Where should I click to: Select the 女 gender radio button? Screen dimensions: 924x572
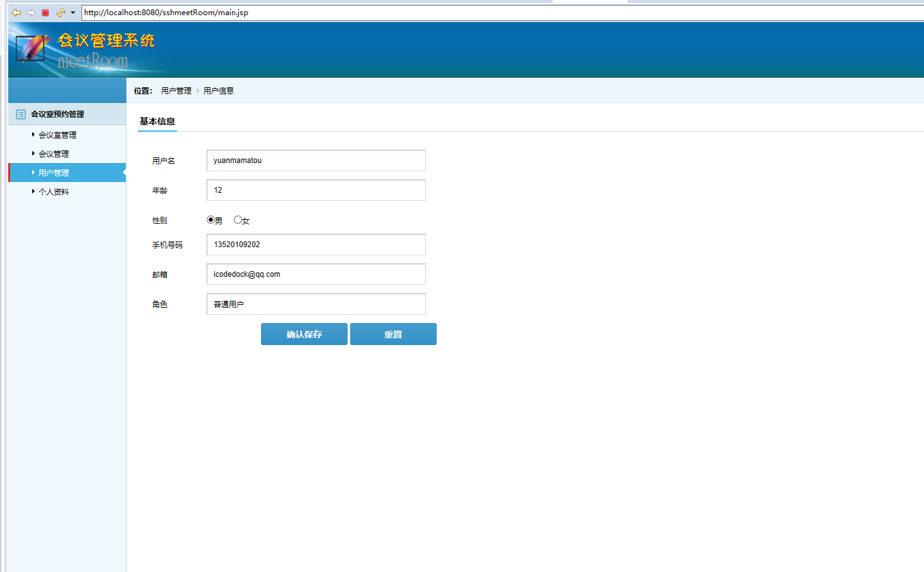(x=238, y=219)
